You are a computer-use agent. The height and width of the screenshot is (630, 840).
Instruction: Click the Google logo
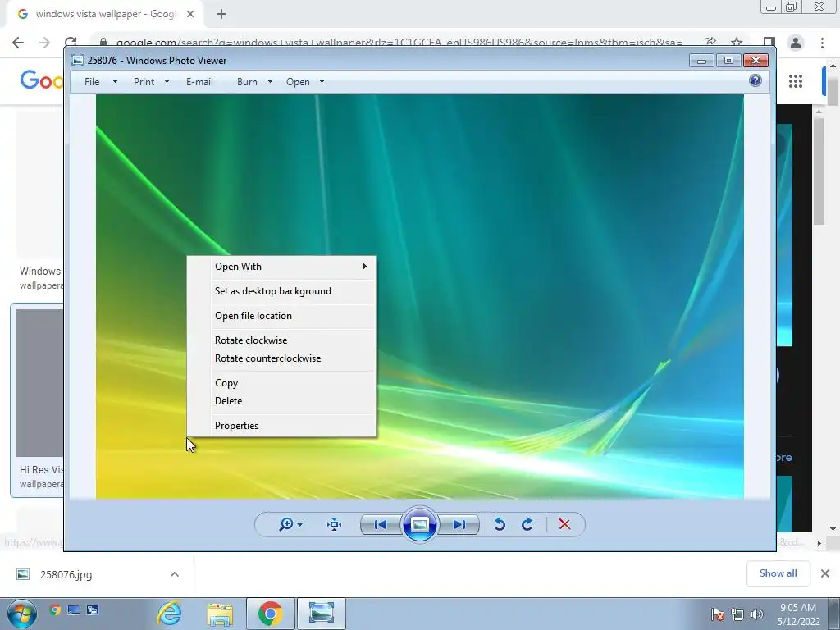coord(41,81)
